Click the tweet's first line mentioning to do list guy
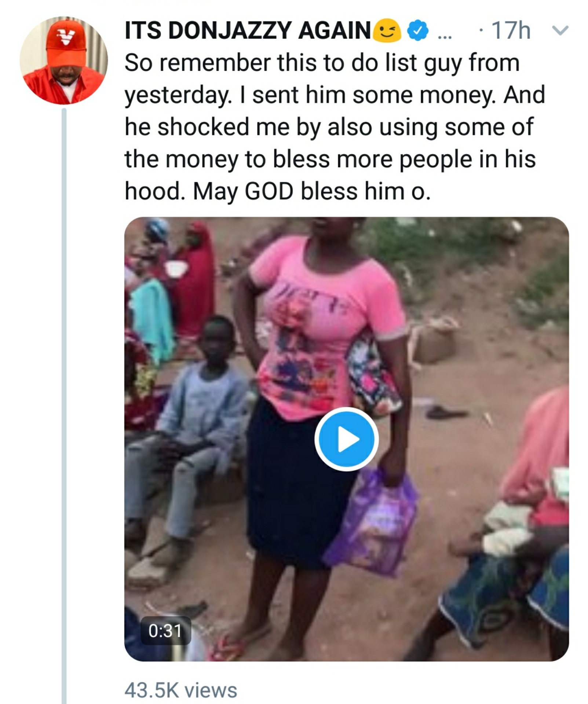Image resolution: width=588 pixels, height=704 pixels. [322, 63]
